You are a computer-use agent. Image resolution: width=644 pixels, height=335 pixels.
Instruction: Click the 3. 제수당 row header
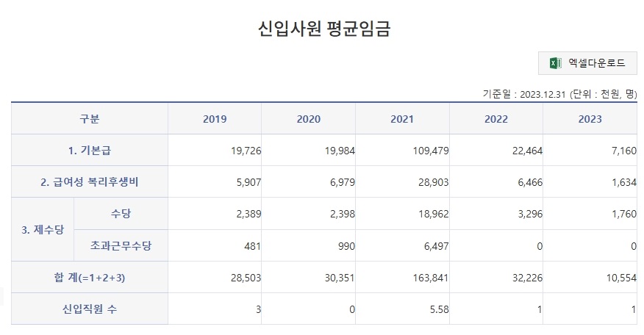43,229
